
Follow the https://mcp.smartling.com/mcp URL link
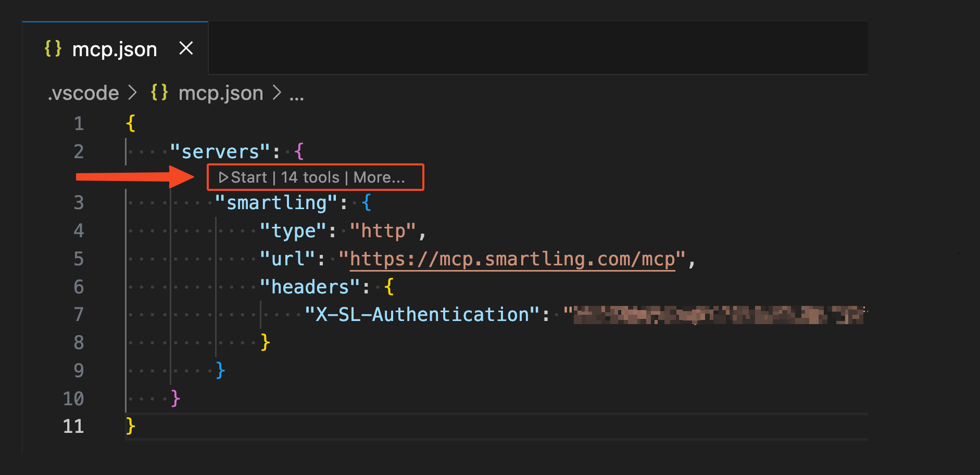(512, 259)
